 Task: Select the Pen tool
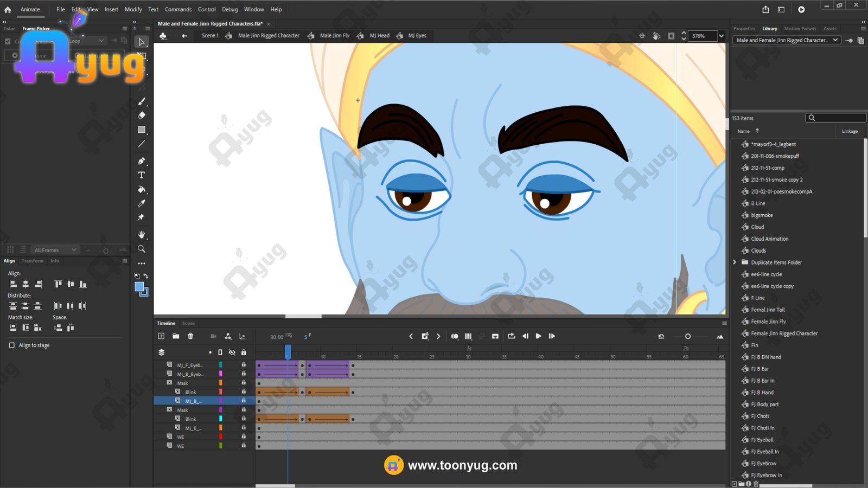point(142,161)
